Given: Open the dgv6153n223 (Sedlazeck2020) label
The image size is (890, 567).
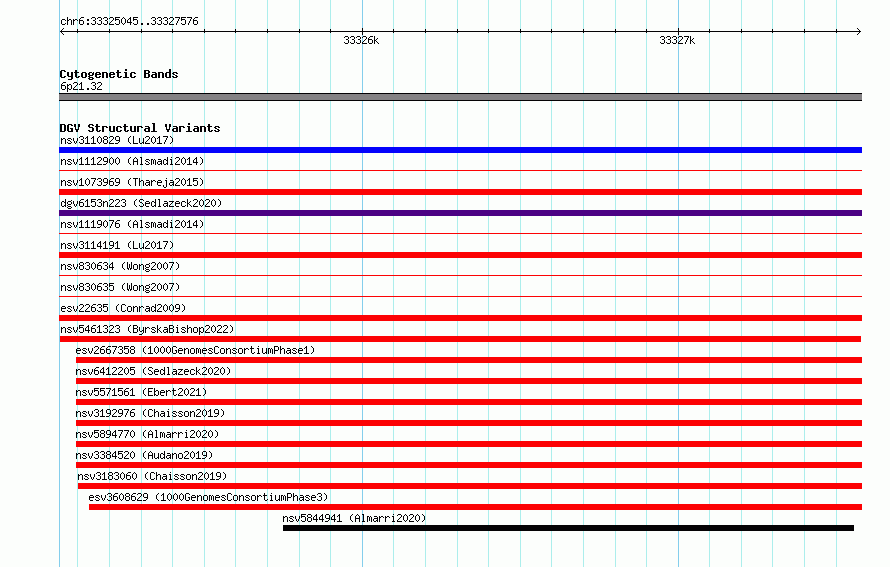Looking at the screenshot, I should [141, 203].
